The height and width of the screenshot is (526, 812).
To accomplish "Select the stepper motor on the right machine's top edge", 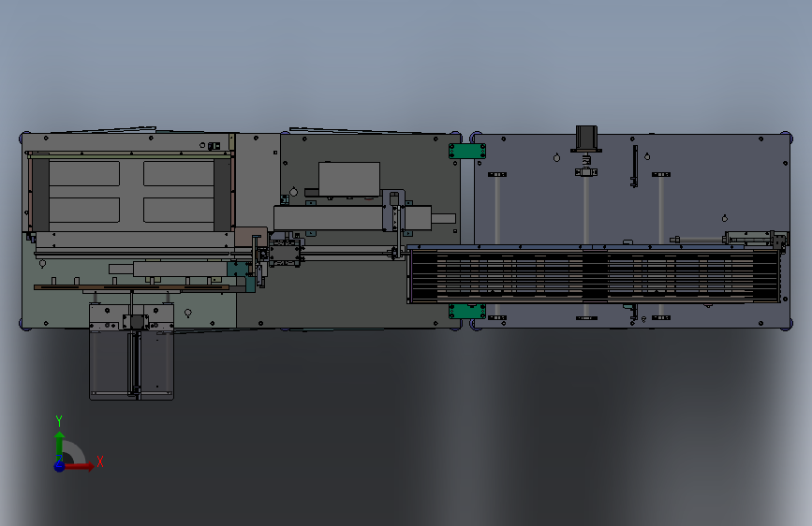I will (x=586, y=139).
